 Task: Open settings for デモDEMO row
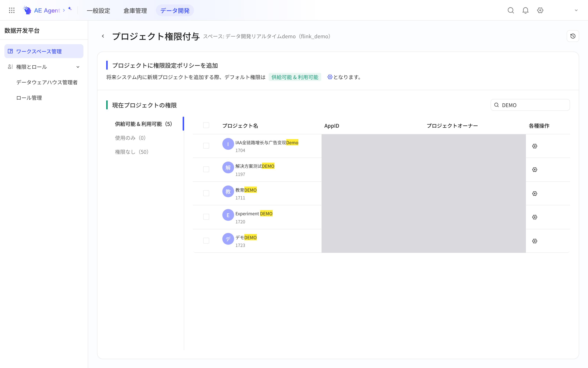(535, 241)
